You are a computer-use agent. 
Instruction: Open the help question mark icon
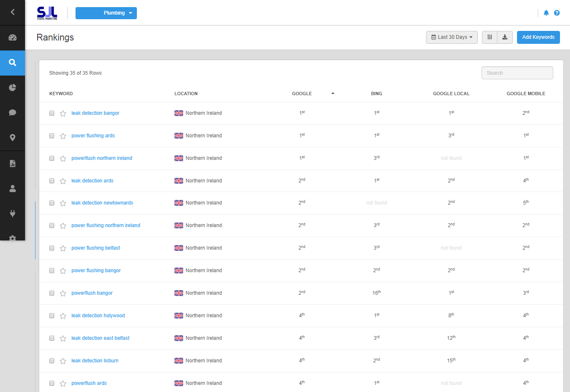pos(557,13)
